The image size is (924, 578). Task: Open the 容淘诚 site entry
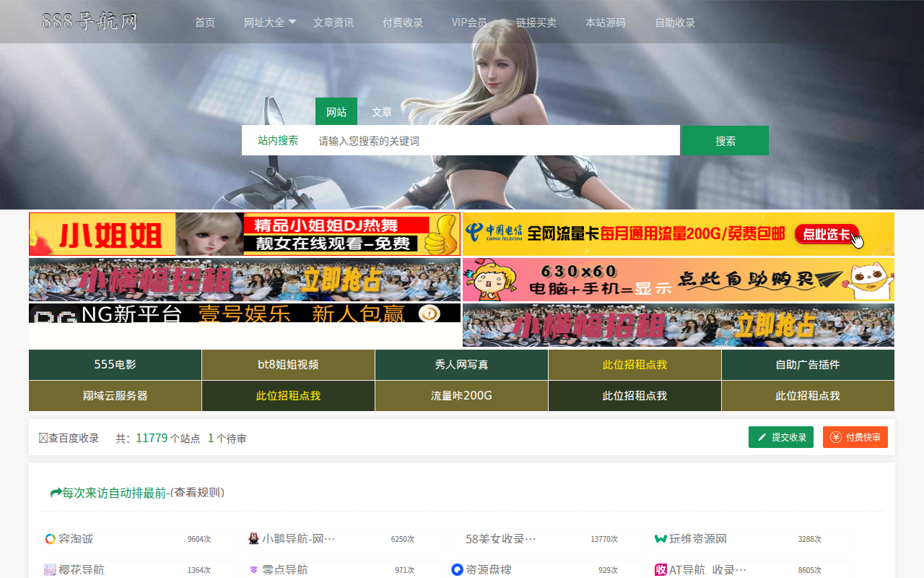click(x=76, y=539)
